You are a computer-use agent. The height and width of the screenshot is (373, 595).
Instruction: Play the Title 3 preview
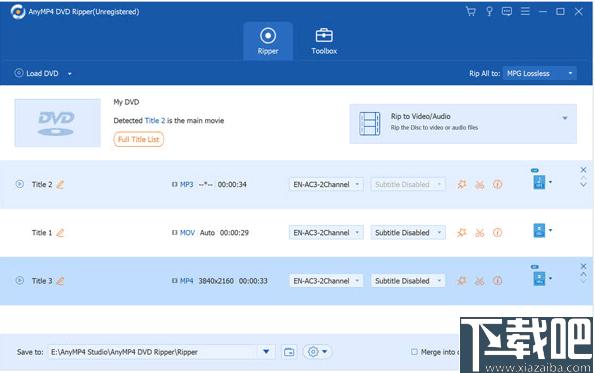coord(19,280)
